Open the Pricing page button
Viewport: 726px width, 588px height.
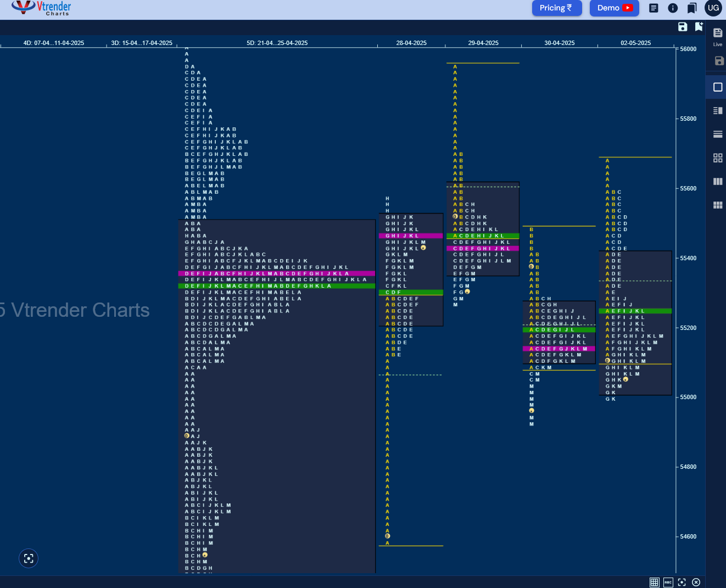coord(556,8)
